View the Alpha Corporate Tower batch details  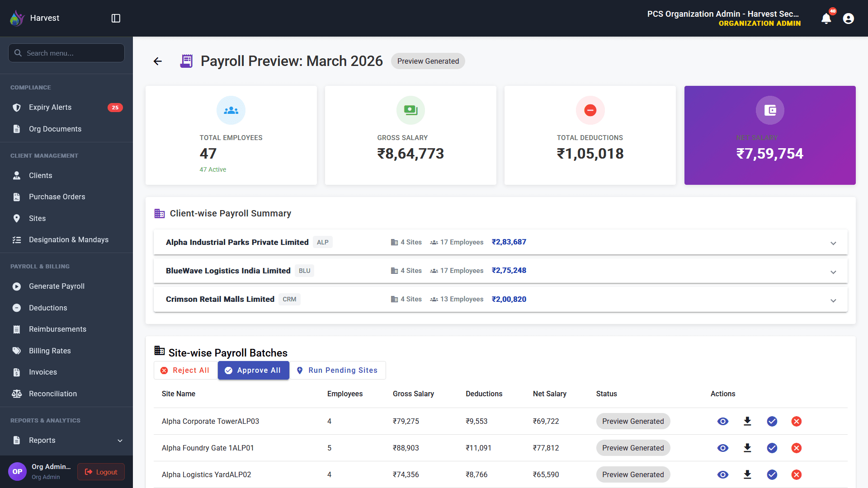723,421
